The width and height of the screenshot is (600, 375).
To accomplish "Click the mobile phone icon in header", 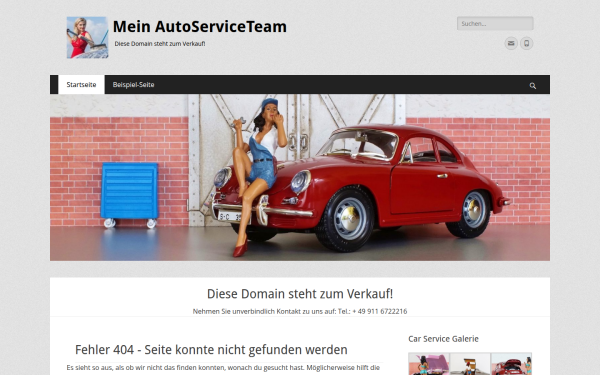I will 527,43.
